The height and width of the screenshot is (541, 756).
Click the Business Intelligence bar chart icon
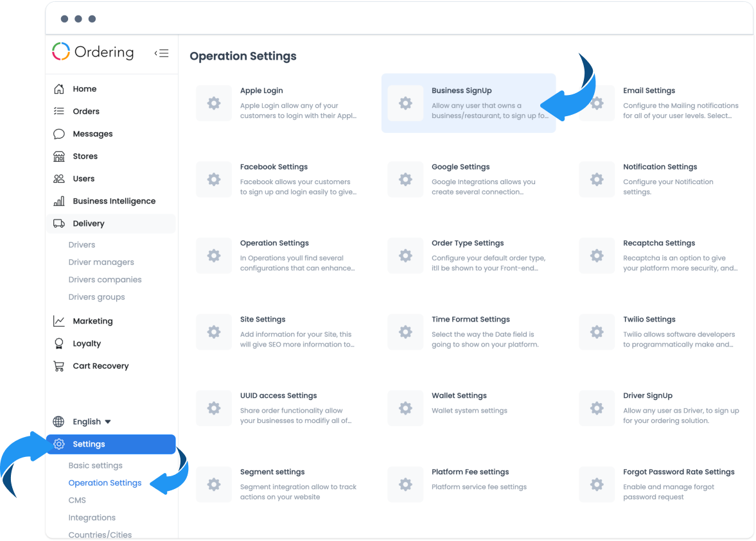(59, 201)
